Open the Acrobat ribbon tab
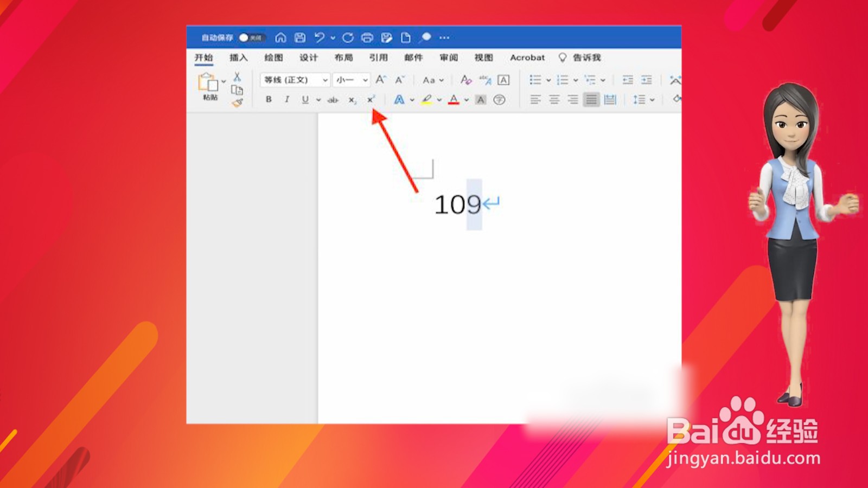The image size is (868, 488). click(x=527, y=57)
